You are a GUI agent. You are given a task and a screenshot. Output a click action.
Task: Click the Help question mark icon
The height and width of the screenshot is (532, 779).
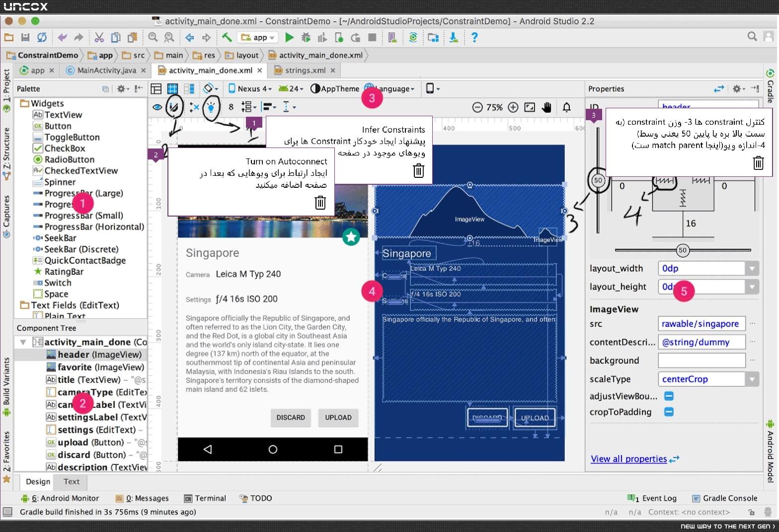(x=474, y=37)
